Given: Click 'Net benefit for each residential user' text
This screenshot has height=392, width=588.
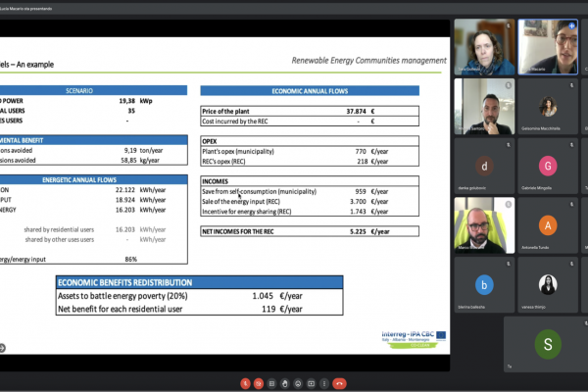Looking at the screenshot, I should (x=120, y=309).
